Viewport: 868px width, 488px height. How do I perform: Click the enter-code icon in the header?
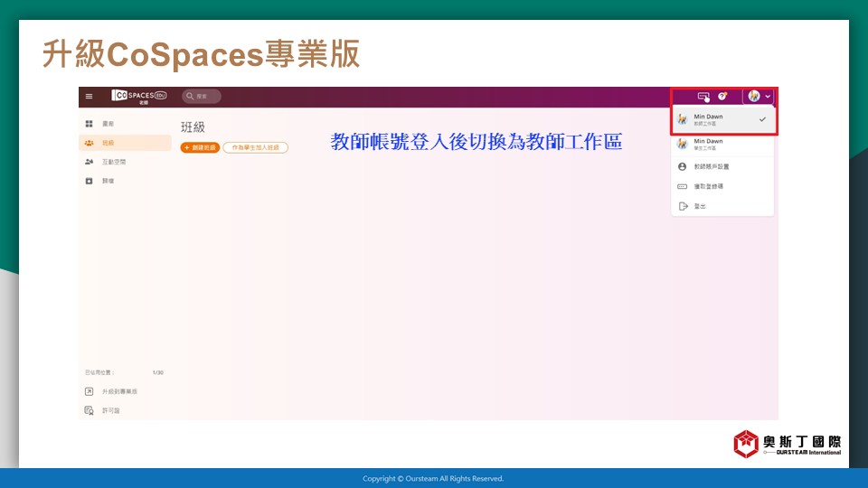(x=703, y=97)
